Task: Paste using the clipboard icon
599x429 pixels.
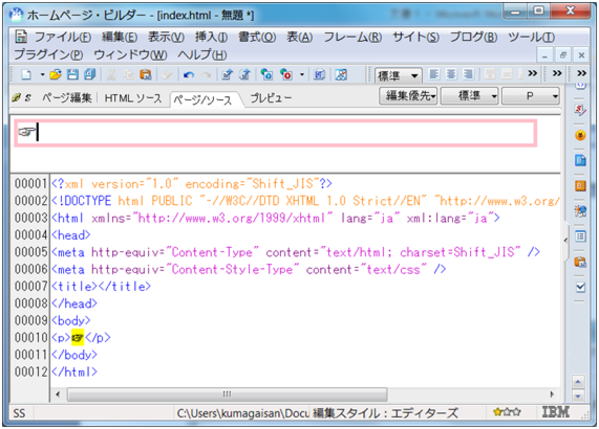Action: [146, 74]
